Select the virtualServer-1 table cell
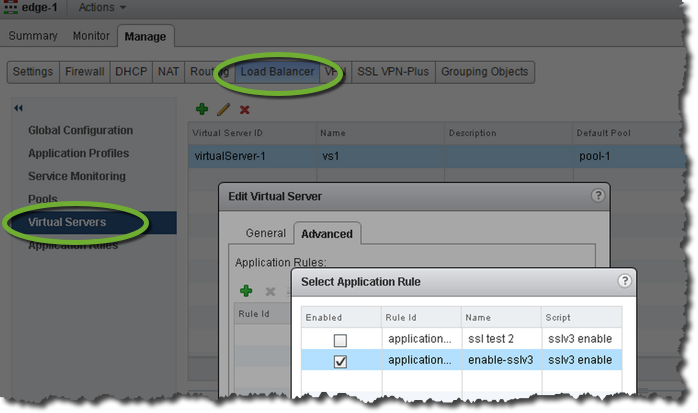This screenshot has width=698, height=413. [252, 156]
